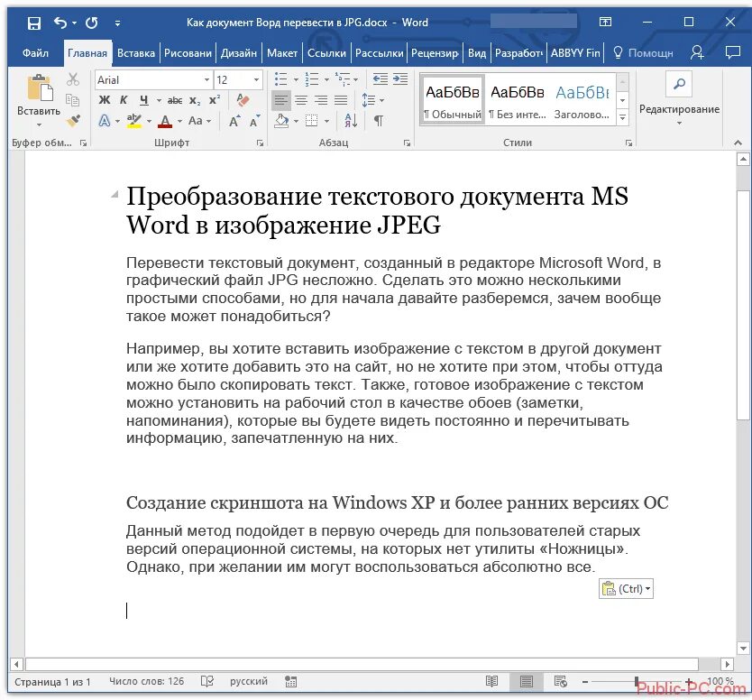Align text right

(x=321, y=100)
